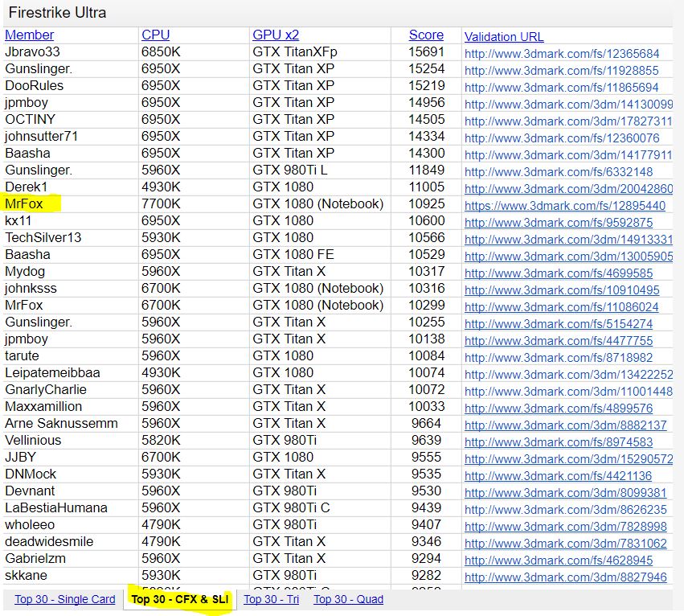Open Maxxamillion validation link fs/4899576

point(559,409)
